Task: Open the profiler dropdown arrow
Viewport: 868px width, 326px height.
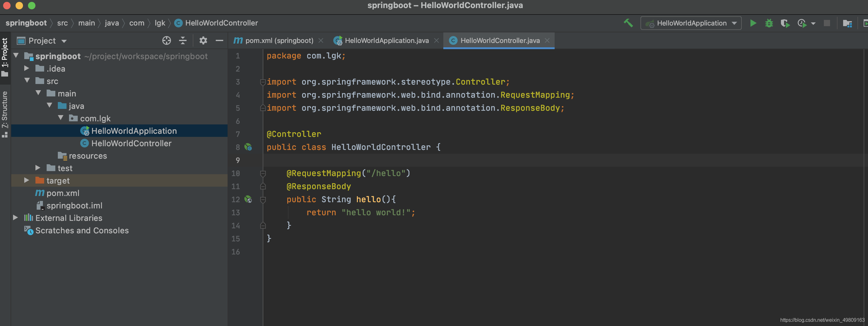Action: 813,24
